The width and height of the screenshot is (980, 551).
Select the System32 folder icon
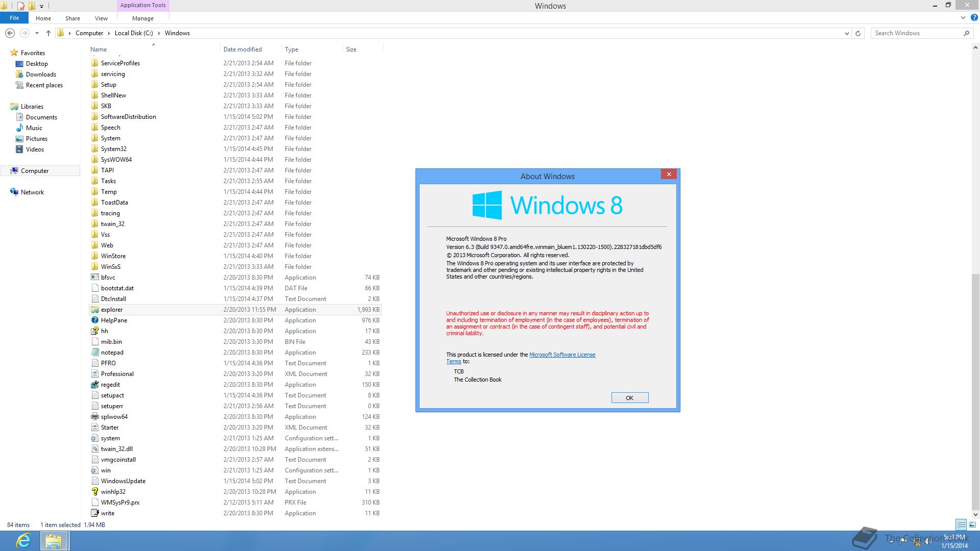click(95, 149)
